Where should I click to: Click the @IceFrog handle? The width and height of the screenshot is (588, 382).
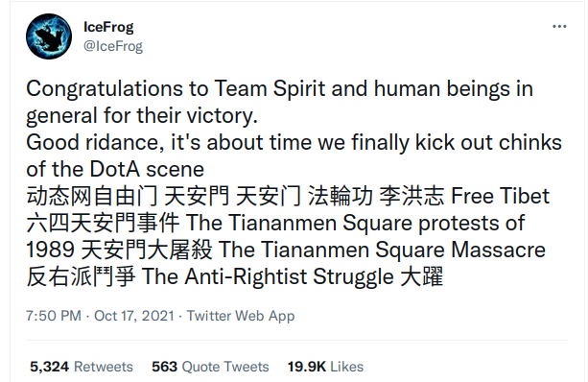[x=113, y=46]
